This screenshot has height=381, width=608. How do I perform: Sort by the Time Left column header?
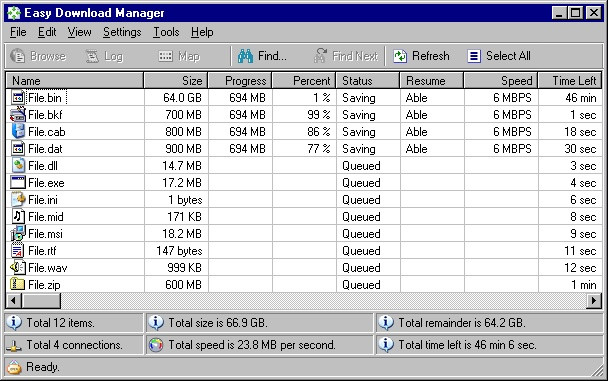(x=570, y=81)
